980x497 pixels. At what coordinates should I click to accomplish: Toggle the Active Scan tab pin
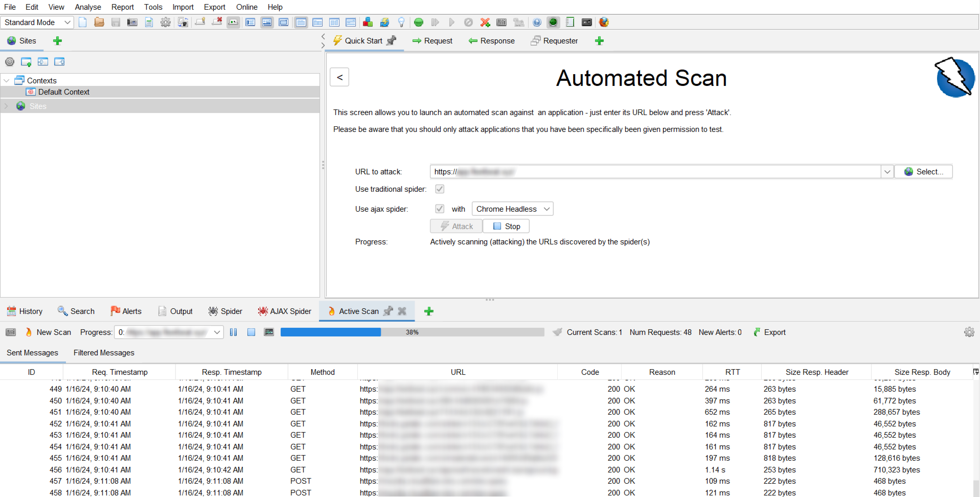coord(388,311)
